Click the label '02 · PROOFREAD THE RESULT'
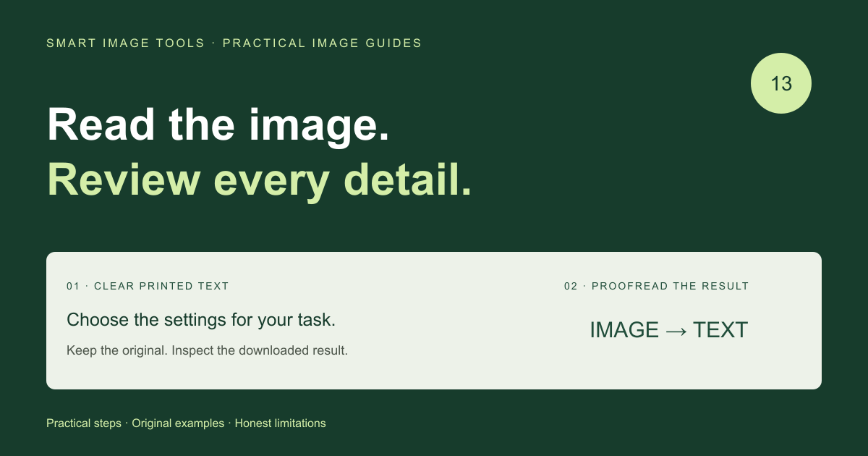Viewport: 868px width, 456px height. click(657, 286)
